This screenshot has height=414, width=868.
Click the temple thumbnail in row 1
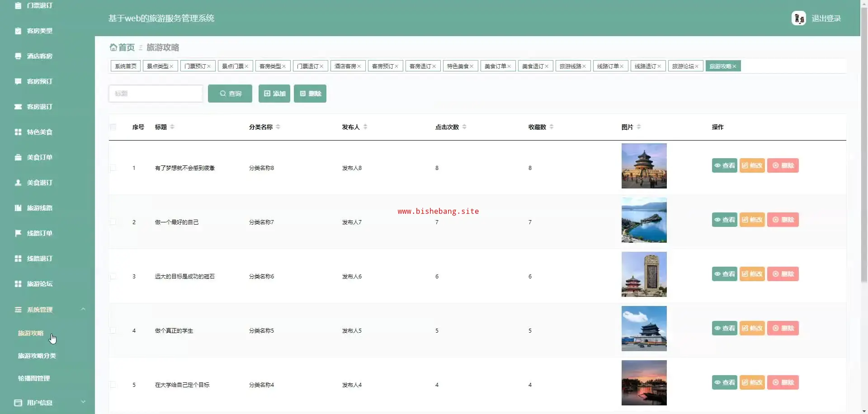pos(644,166)
